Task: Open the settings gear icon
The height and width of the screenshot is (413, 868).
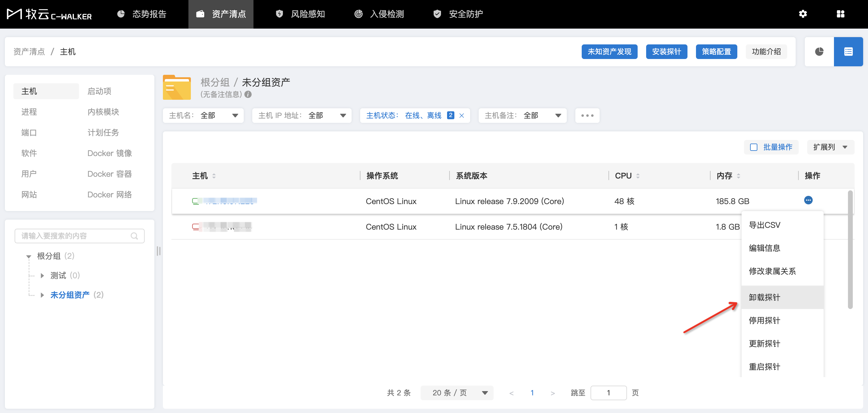Action: (x=803, y=14)
